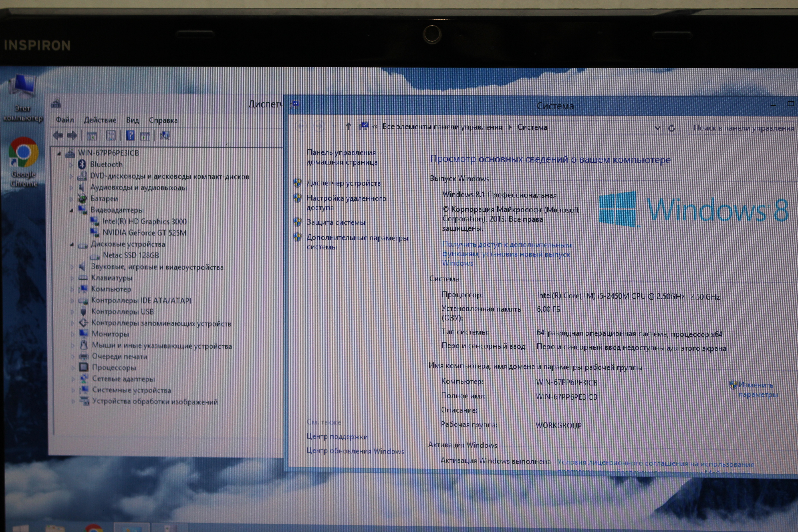
Task: Select NVIDIA GeForce GT 525M device
Action: point(144,233)
